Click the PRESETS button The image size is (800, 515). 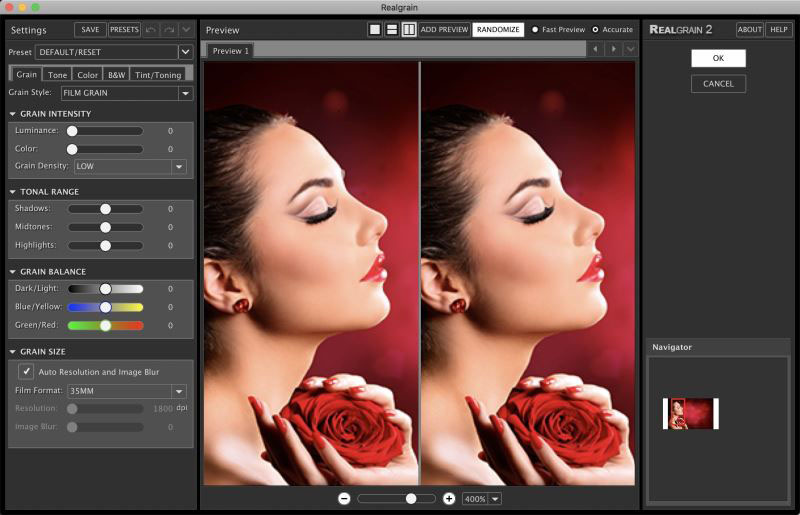[124, 30]
